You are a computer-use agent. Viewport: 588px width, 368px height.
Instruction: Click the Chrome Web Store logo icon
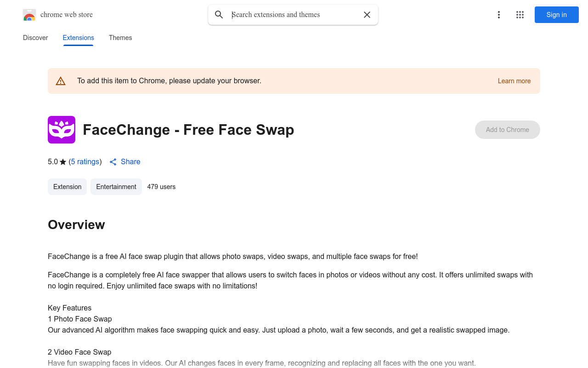29,14
